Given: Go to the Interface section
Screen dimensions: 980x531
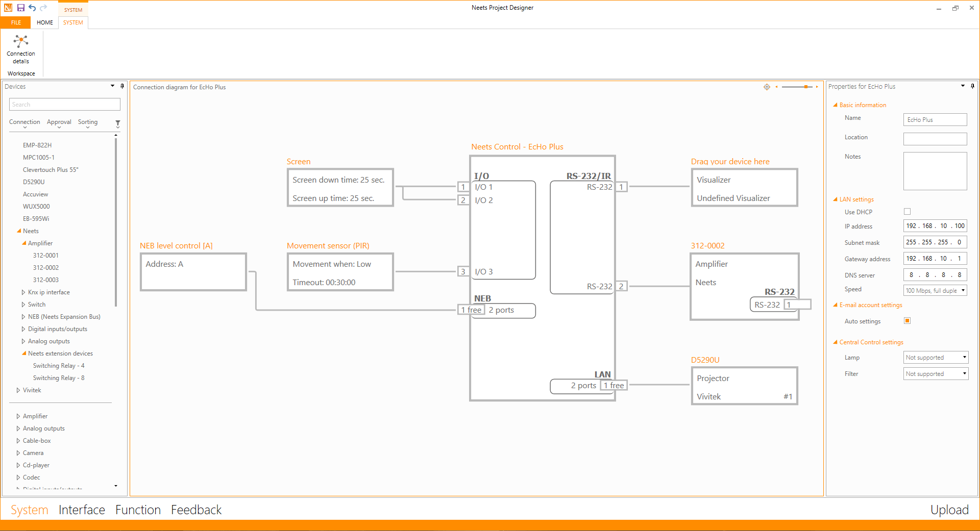Looking at the screenshot, I should [x=82, y=510].
